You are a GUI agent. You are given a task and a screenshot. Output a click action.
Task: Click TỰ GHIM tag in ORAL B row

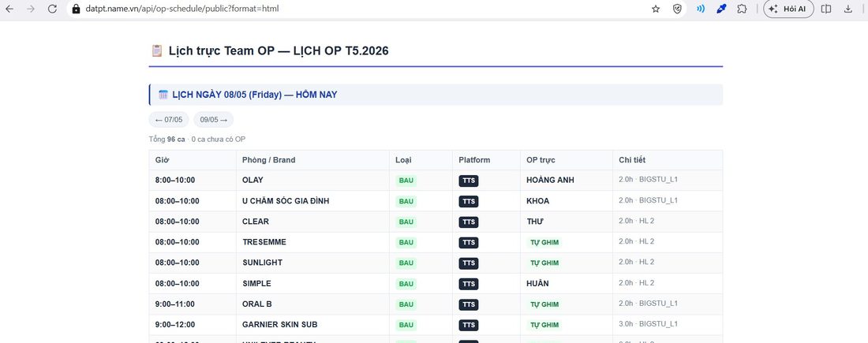544,304
